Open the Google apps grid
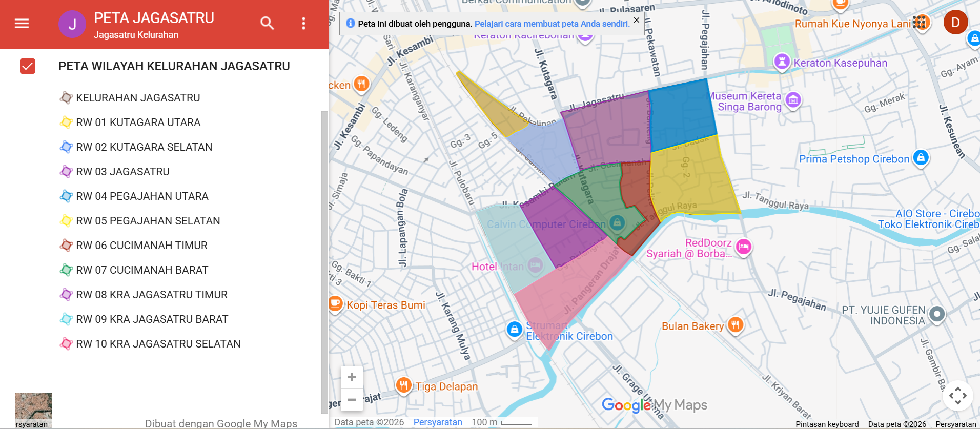 [x=920, y=22]
